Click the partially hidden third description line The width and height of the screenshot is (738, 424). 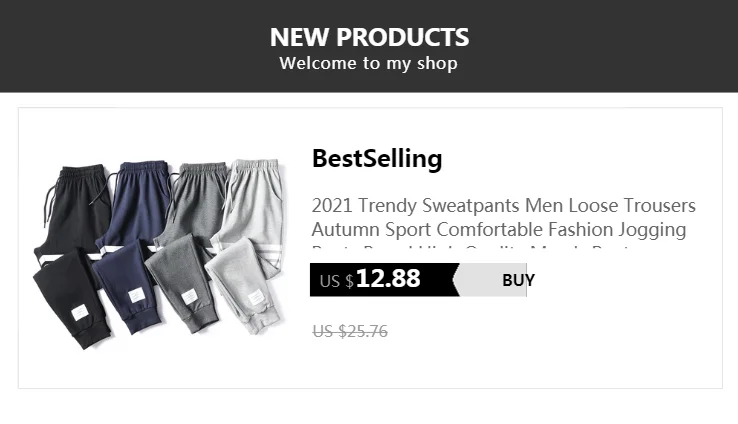pos(498,250)
